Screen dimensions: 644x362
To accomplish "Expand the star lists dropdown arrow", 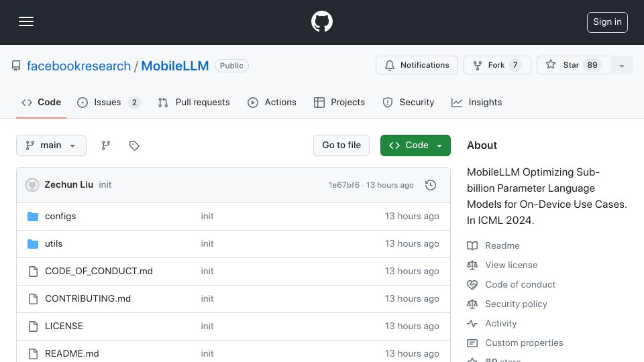I will [621, 66].
